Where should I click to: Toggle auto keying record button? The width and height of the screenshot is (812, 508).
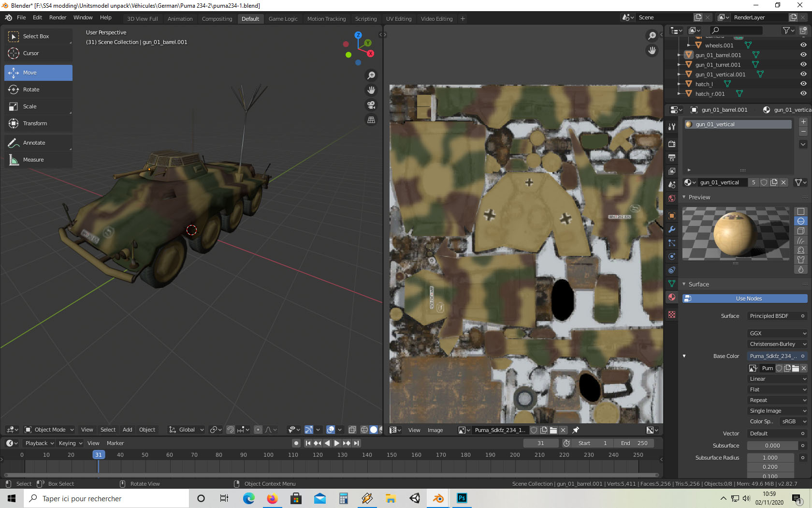[x=296, y=443]
